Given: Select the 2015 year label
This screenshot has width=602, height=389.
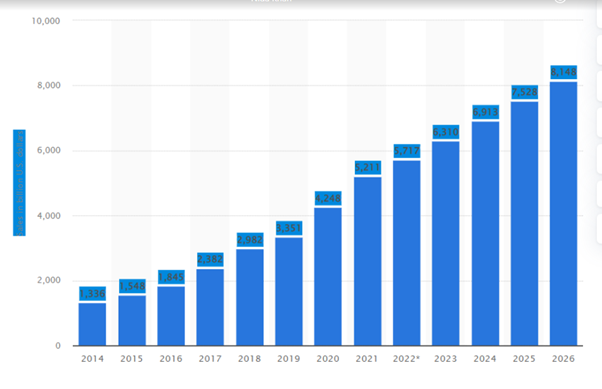Looking at the screenshot, I should click(131, 359).
